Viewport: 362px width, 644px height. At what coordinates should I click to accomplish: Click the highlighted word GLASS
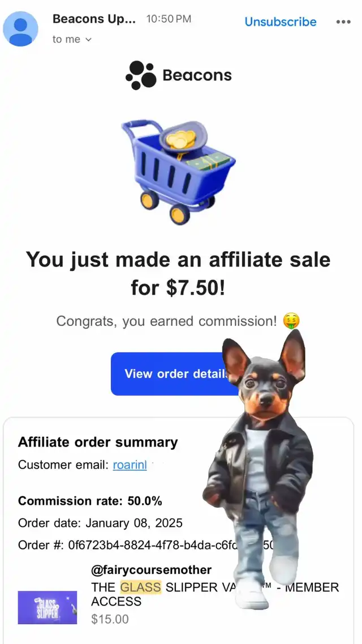141,587
